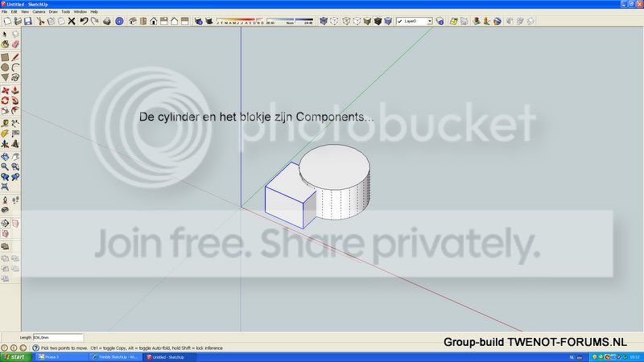Image resolution: width=644 pixels, height=362 pixels.
Task: Select the Rectangle tool
Action: tap(5, 57)
